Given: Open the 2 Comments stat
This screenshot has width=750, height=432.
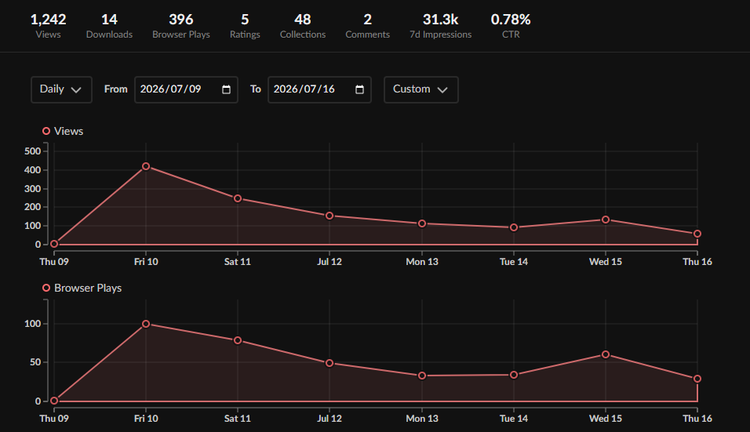Looking at the screenshot, I should coord(367,26).
